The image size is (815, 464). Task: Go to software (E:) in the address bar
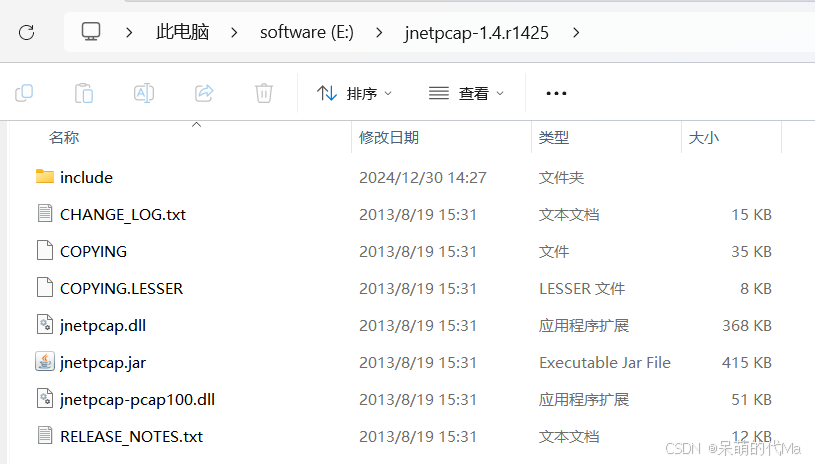[x=307, y=32]
